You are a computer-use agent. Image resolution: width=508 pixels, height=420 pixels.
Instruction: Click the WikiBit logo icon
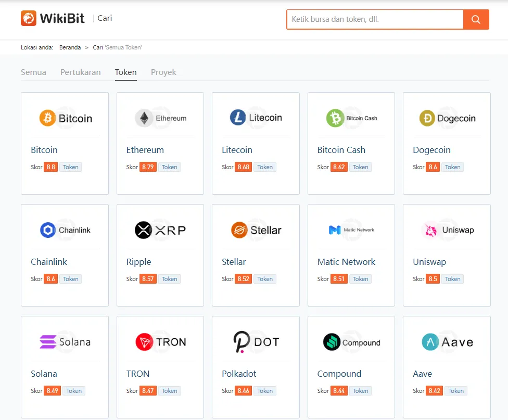pos(29,18)
